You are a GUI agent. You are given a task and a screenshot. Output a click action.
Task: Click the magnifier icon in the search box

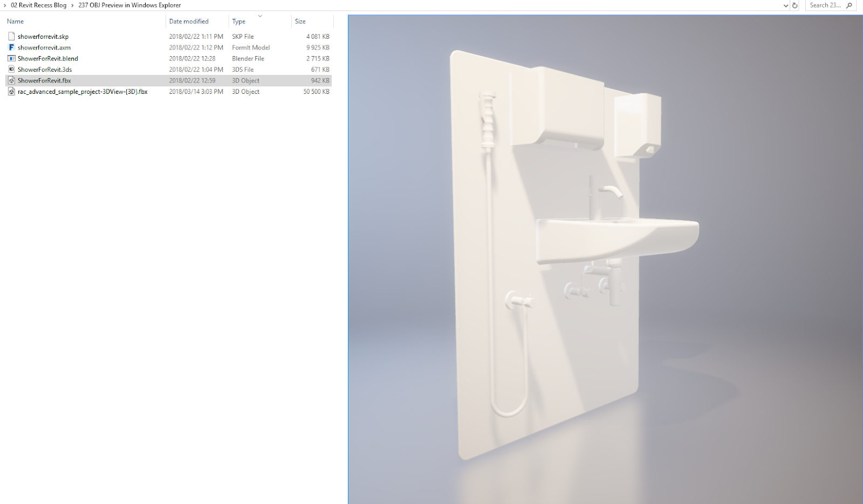pyautogui.click(x=848, y=5)
